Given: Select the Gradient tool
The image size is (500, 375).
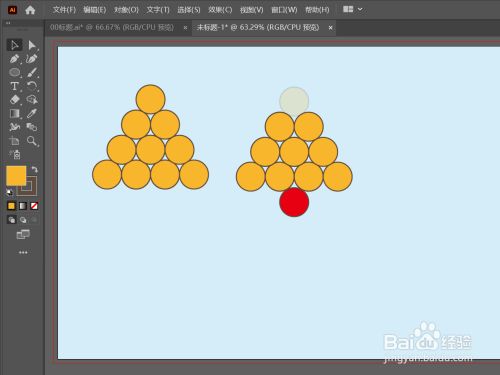Looking at the screenshot, I should (x=14, y=113).
